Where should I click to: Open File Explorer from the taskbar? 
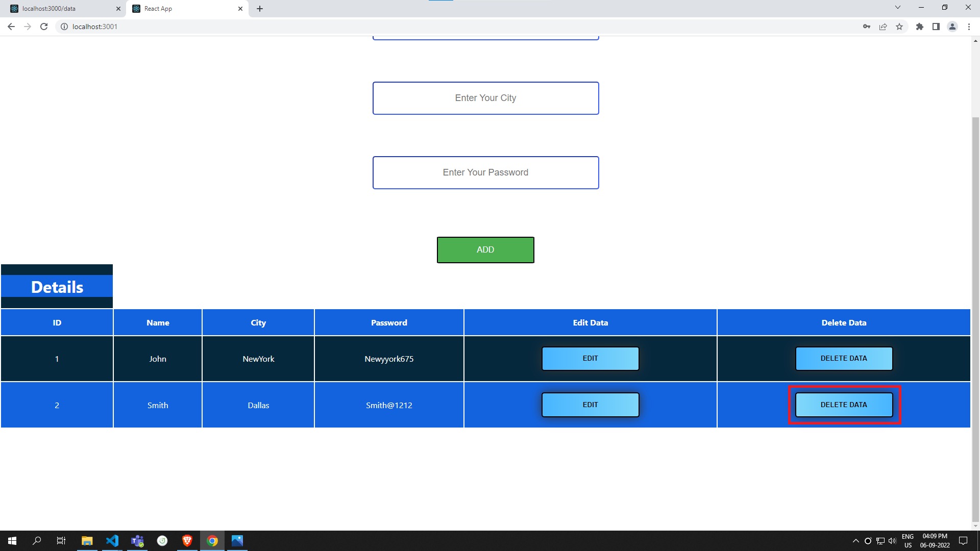pyautogui.click(x=87, y=540)
